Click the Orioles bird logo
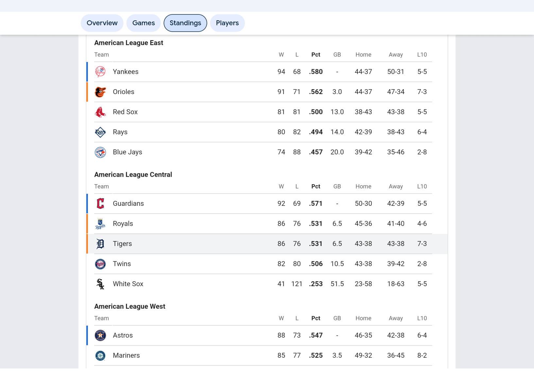The width and height of the screenshot is (534, 392). pyautogui.click(x=100, y=92)
